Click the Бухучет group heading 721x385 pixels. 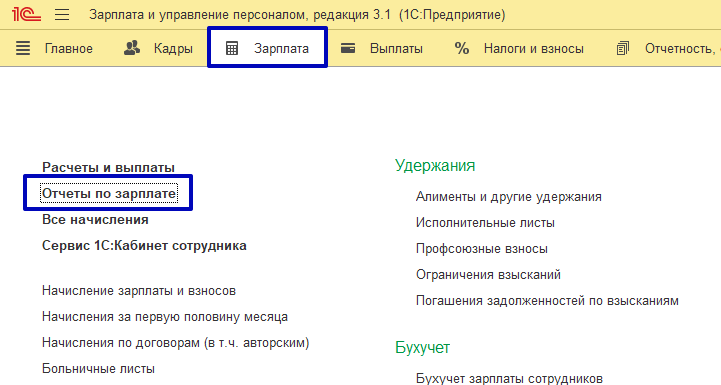tap(423, 347)
